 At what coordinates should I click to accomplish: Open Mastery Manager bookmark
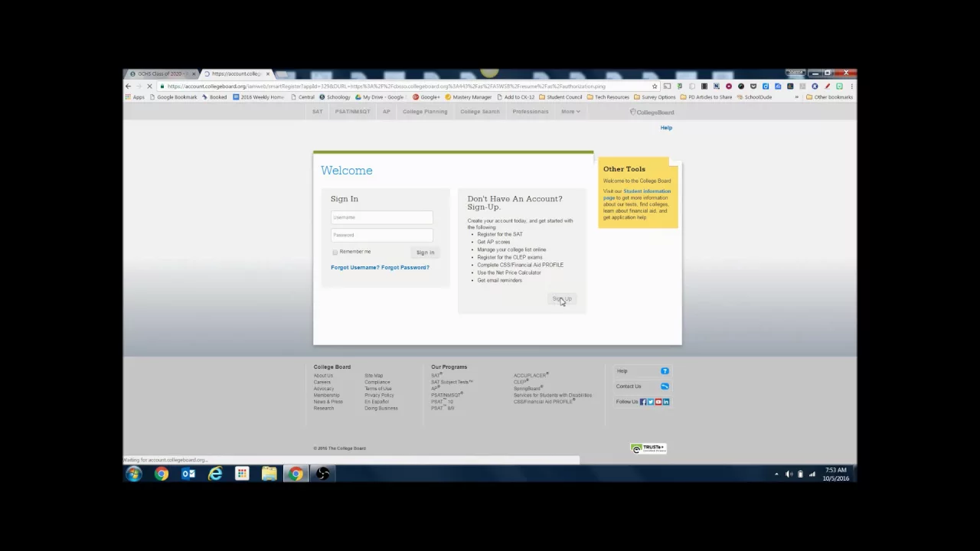click(x=469, y=97)
